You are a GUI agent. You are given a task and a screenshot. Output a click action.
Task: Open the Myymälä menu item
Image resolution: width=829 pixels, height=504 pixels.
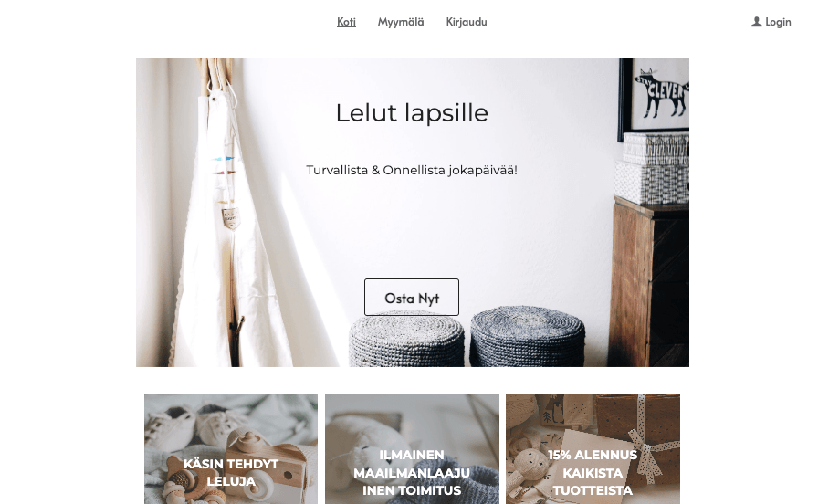click(x=401, y=22)
